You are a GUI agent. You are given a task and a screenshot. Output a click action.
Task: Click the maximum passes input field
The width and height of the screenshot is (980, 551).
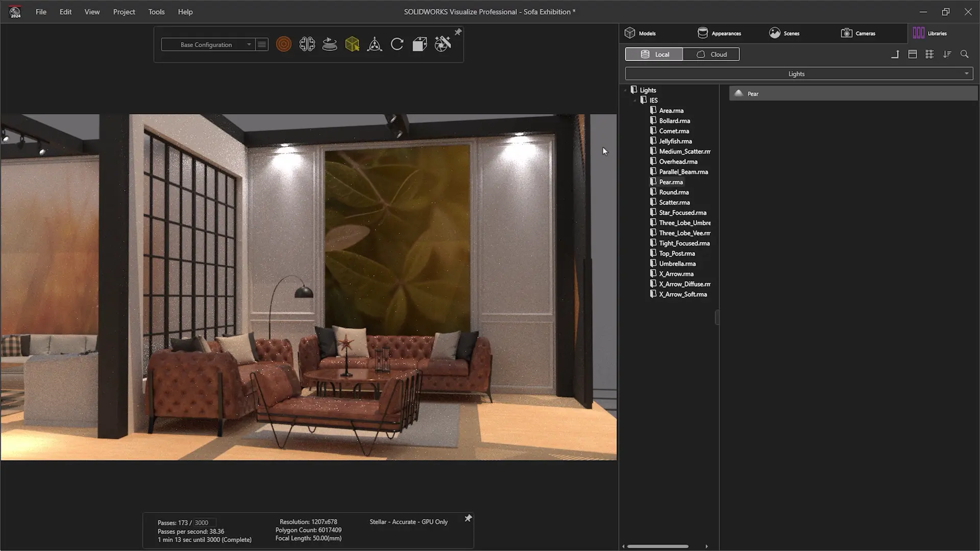tap(204, 523)
